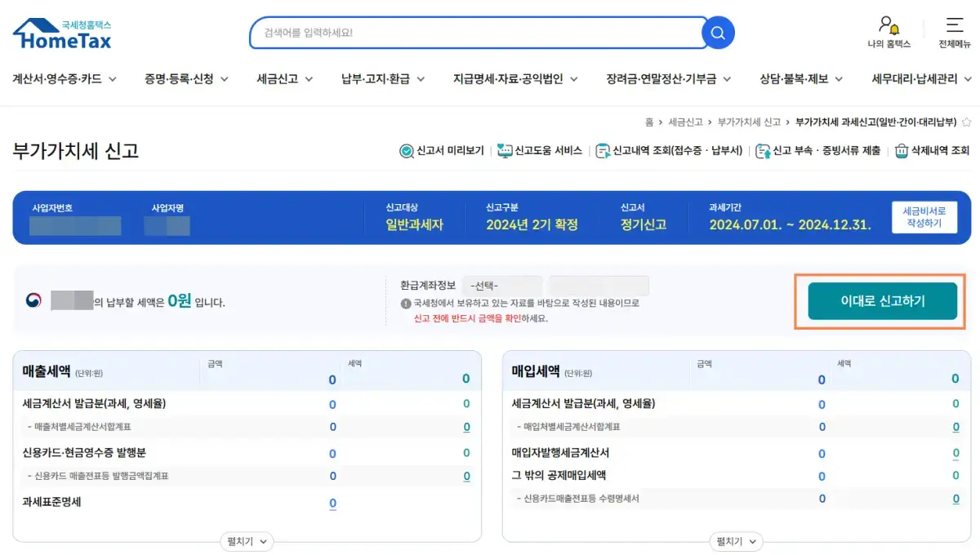Click the 신고 부속·증빙서류 제출 icon
Screen dimensions: 980x555
click(x=762, y=150)
